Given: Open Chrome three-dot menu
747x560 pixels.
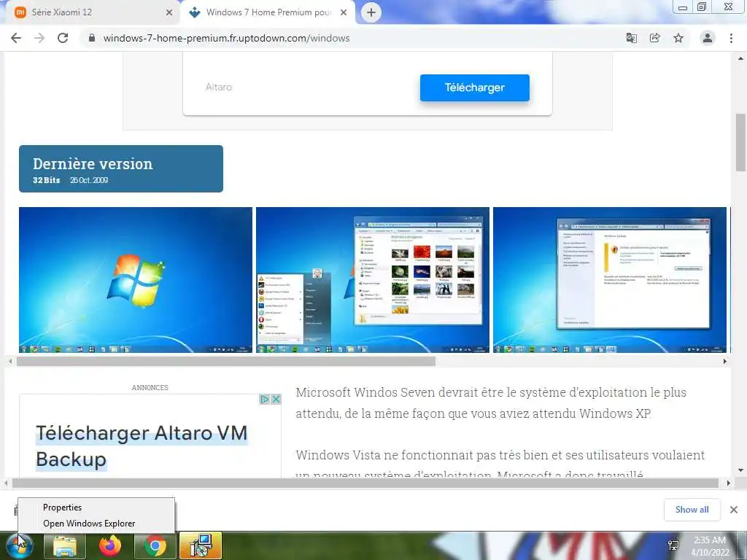Looking at the screenshot, I should coord(731,38).
